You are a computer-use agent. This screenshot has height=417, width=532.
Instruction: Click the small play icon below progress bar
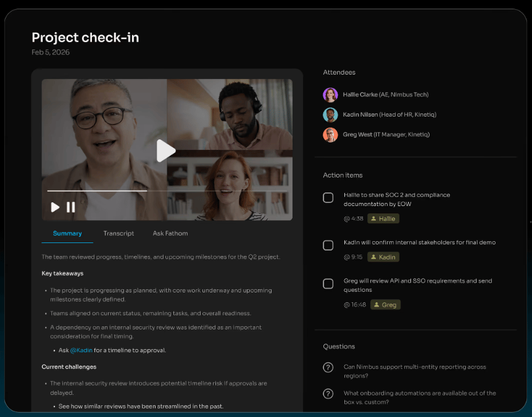(55, 207)
